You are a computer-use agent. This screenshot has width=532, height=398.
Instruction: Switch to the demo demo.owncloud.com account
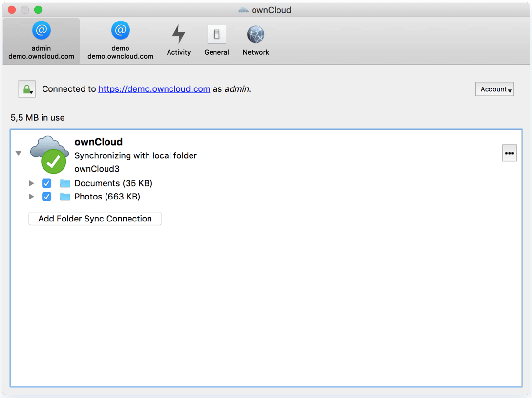click(120, 40)
